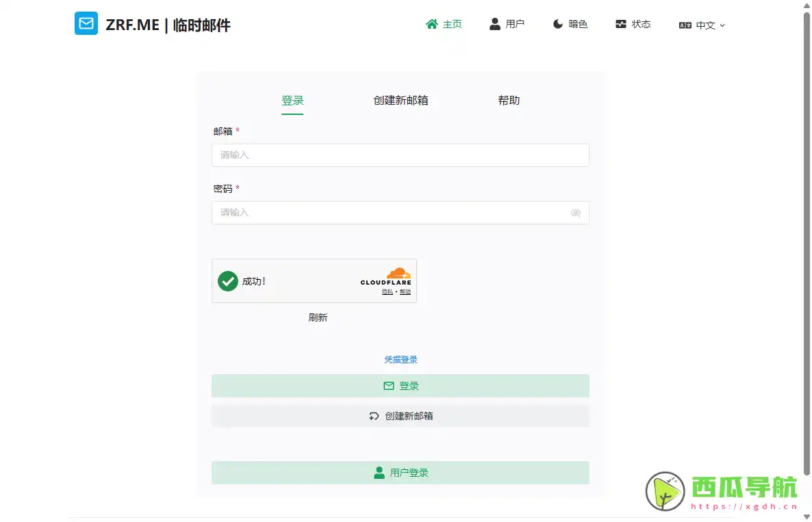Click the ZRF.ME blue mail logo icon

click(x=86, y=23)
